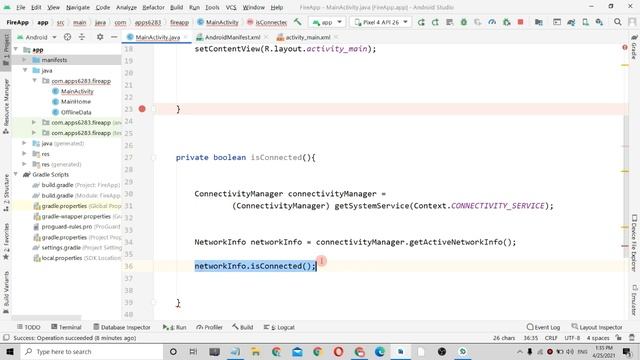The image size is (640, 360).
Task: Switch to the activity_main.xml tab
Action: tap(308, 37)
